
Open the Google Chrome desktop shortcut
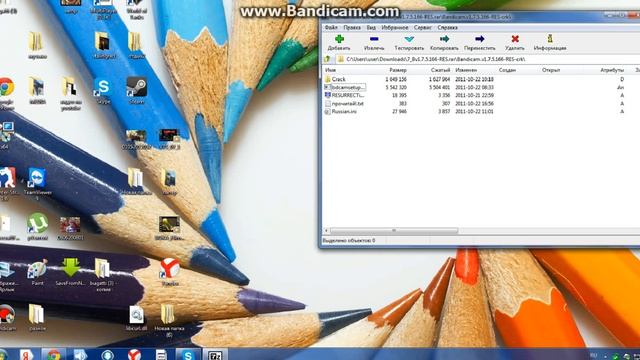click(x=6, y=93)
